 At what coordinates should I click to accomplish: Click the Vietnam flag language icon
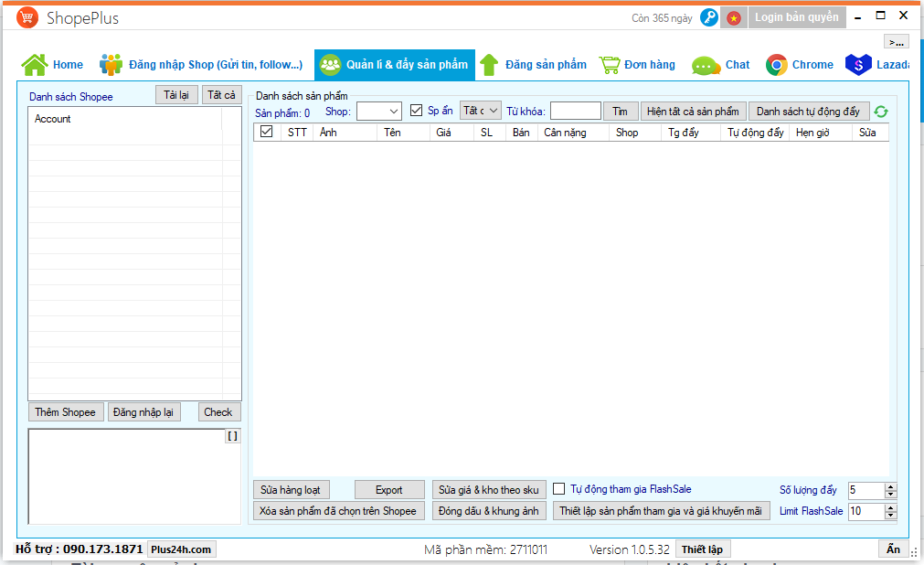(734, 18)
